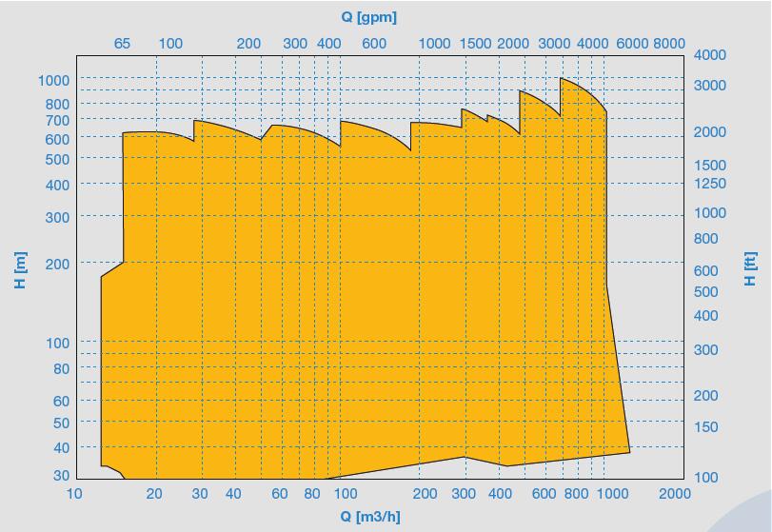This screenshot has height=532, width=772.
Task: Select 200 on the left H [m] axis
Action: [57, 264]
